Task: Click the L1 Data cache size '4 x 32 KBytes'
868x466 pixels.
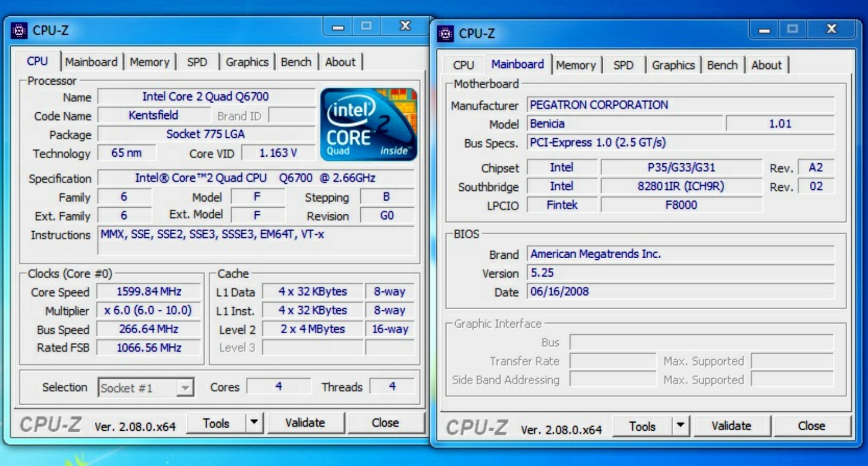Action: pos(312,291)
